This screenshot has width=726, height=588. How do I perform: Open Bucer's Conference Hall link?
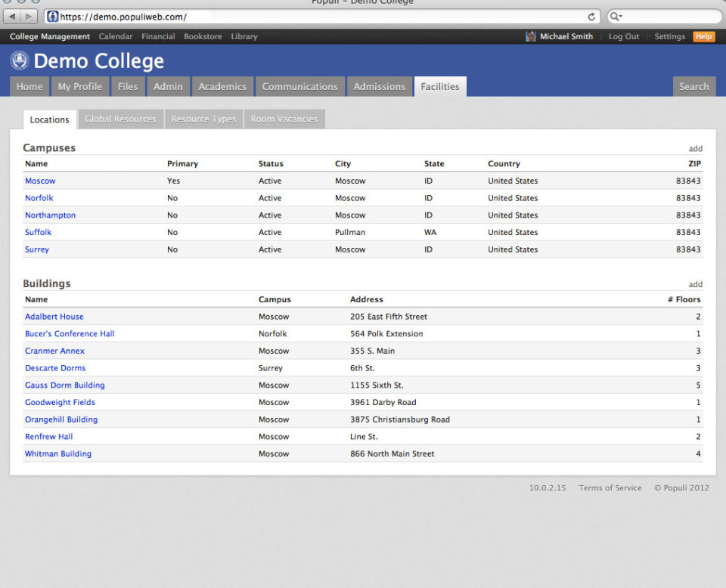[70, 334]
